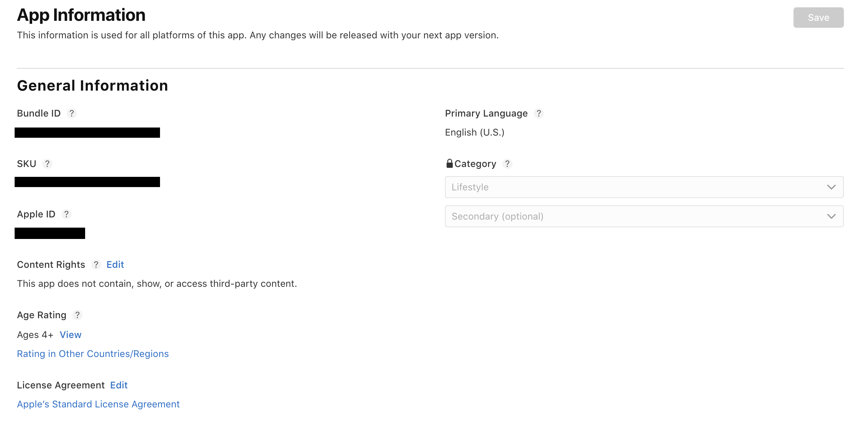Open the Lifestyle category dropdown
Viewport: 868px width, 437px height.
click(x=636, y=187)
